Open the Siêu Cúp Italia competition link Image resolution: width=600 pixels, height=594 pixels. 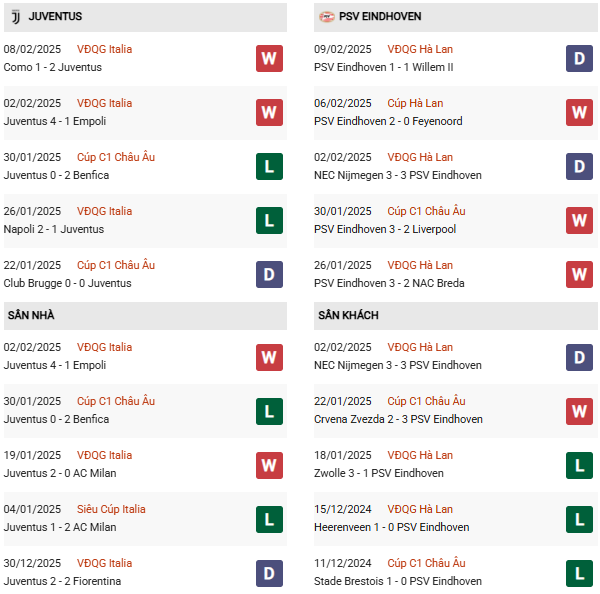(x=111, y=509)
